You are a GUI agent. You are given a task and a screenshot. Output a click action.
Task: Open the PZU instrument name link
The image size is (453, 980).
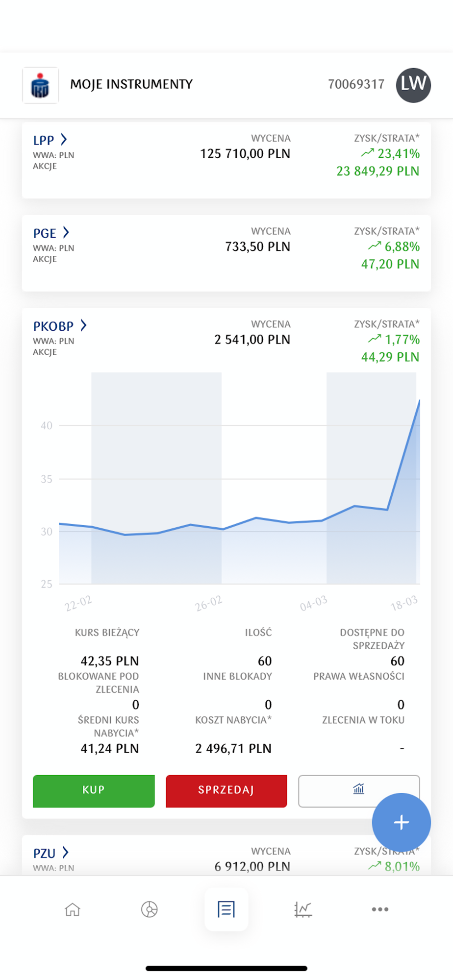click(x=44, y=854)
